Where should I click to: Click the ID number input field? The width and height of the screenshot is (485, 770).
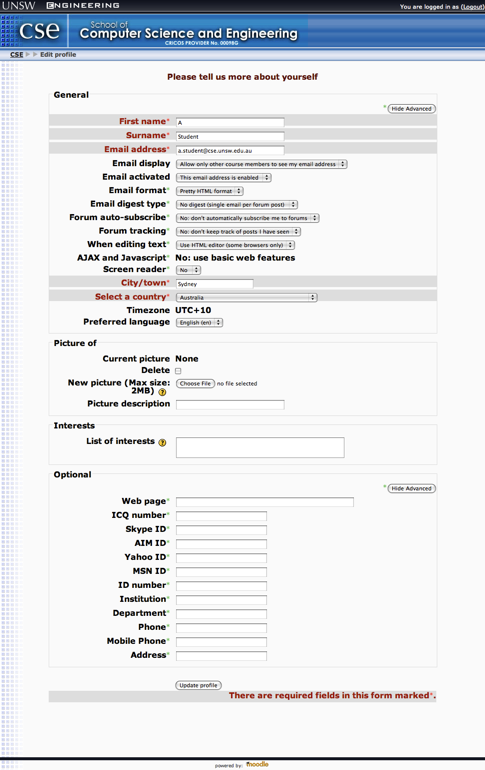tap(221, 586)
